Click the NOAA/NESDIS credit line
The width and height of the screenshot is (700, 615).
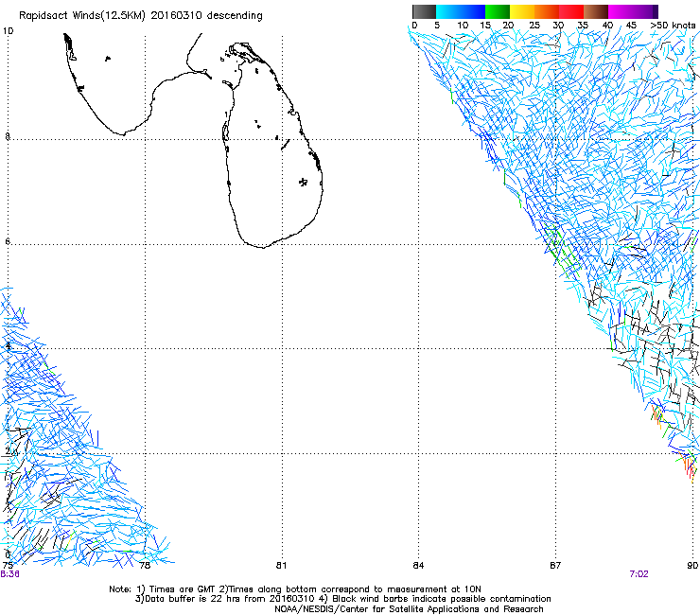409,609
